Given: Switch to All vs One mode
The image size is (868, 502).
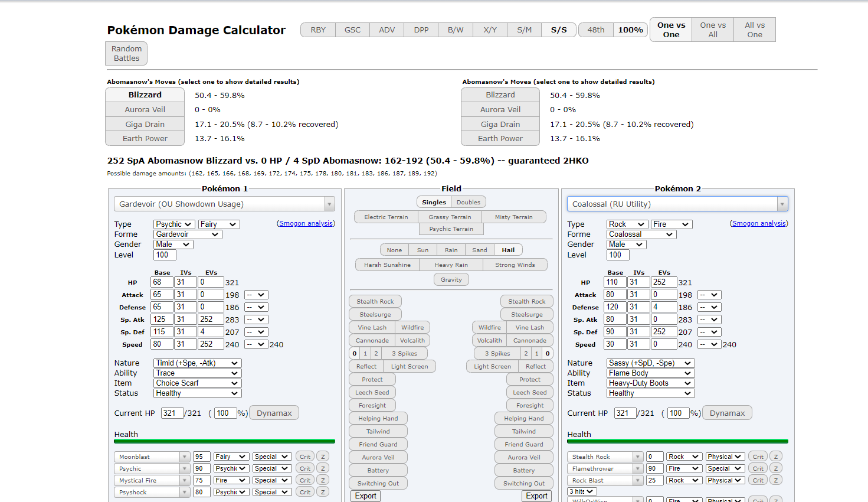Looking at the screenshot, I should point(755,30).
